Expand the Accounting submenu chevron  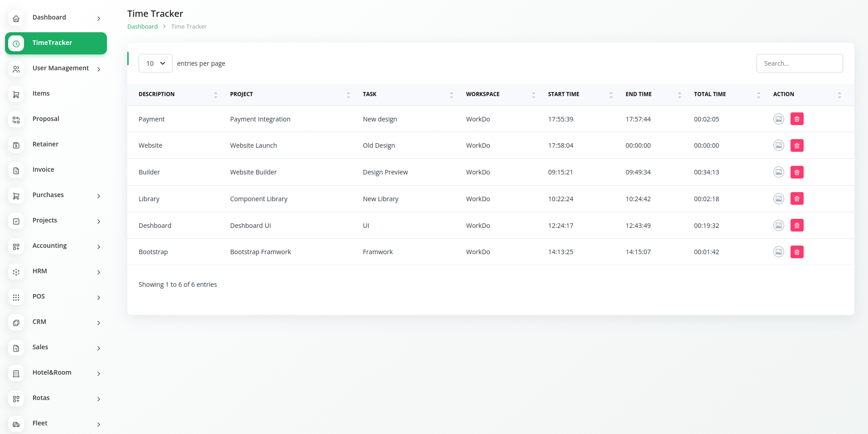point(98,247)
